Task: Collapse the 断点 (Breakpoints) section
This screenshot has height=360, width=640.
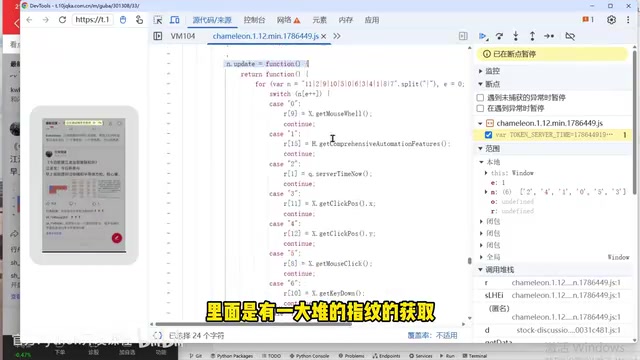Action: tap(480, 84)
